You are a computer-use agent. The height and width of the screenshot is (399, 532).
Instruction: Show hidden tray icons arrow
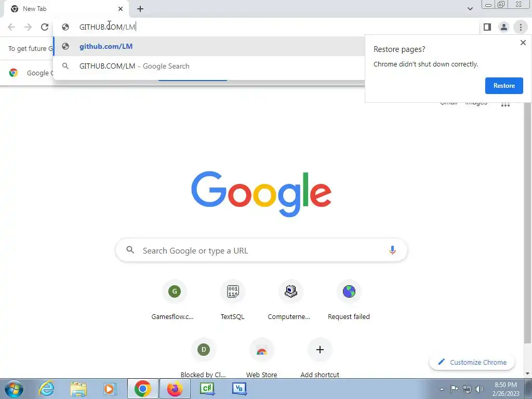click(442, 389)
